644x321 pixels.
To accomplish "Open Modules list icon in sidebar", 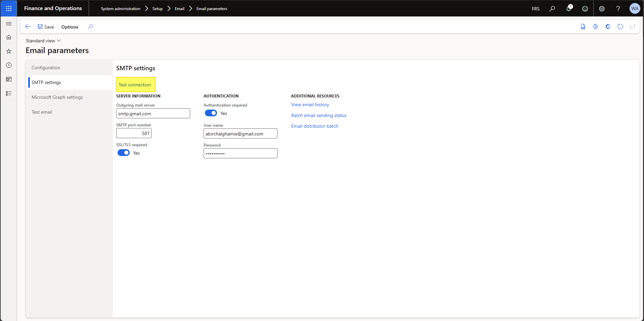I will (x=9, y=93).
